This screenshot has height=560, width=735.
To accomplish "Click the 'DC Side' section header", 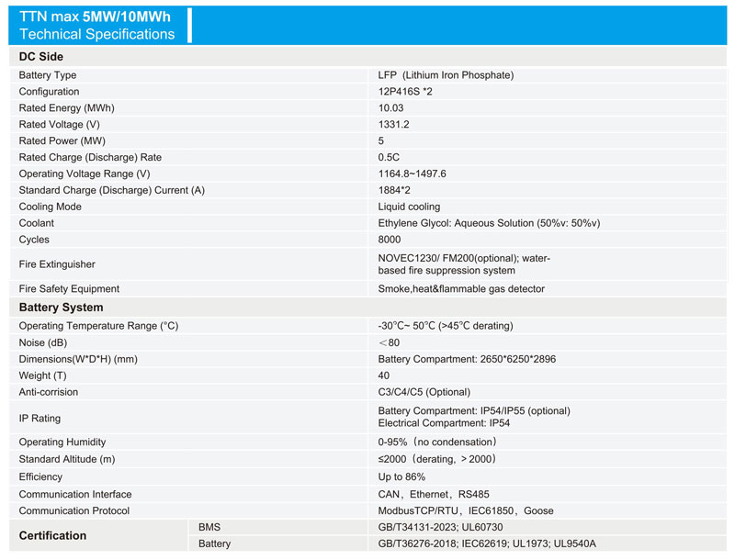I will pyautogui.click(x=41, y=57).
